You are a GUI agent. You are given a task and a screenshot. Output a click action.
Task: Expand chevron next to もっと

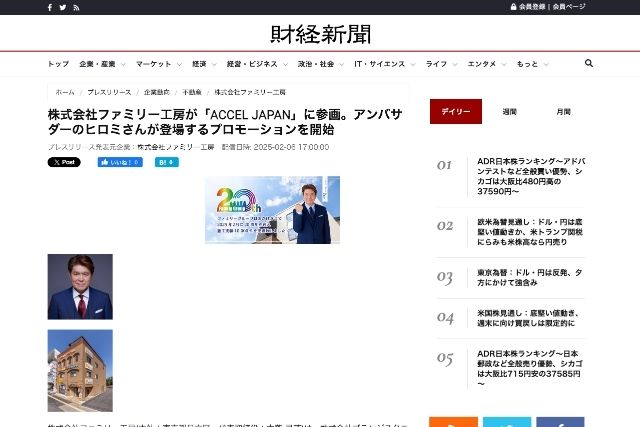pyautogui.click(x=546, y=64)
